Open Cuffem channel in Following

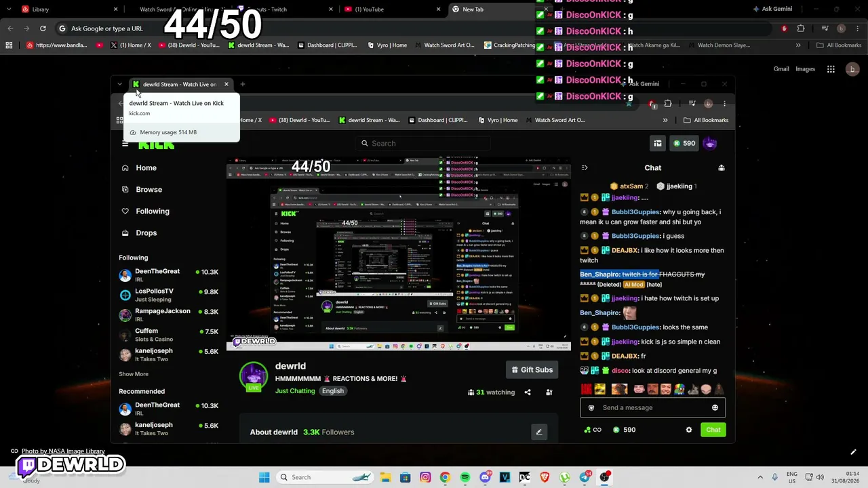169,335
